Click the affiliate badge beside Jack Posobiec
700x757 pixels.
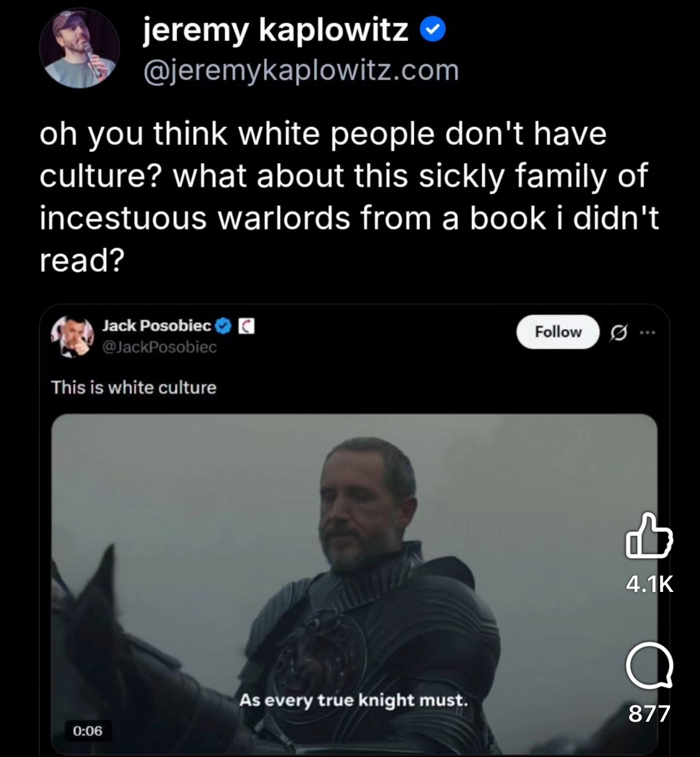click(246, 326)
